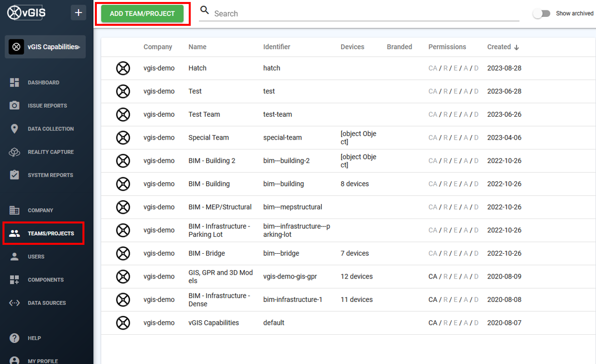Select the Hatch team name
The image size is (596, 364).
[198, 68]
